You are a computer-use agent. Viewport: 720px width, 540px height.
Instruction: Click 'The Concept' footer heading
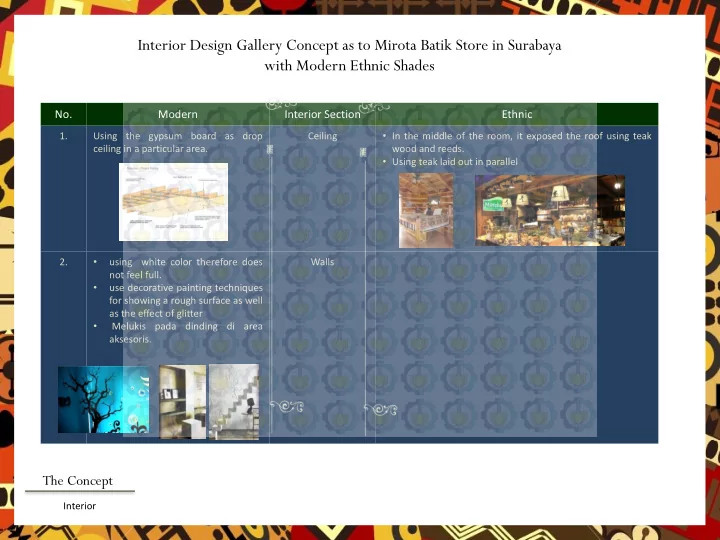[78, 481]
